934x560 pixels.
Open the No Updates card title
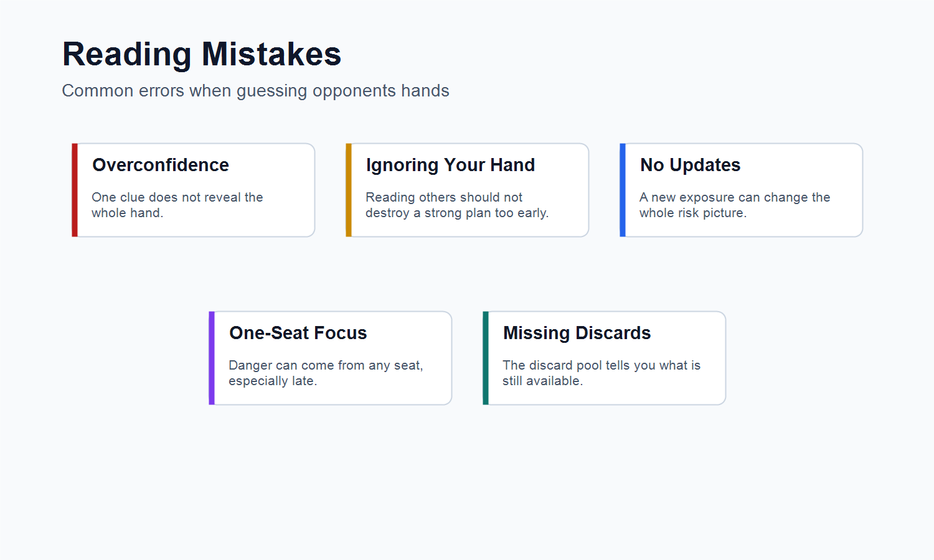(690, 165)
